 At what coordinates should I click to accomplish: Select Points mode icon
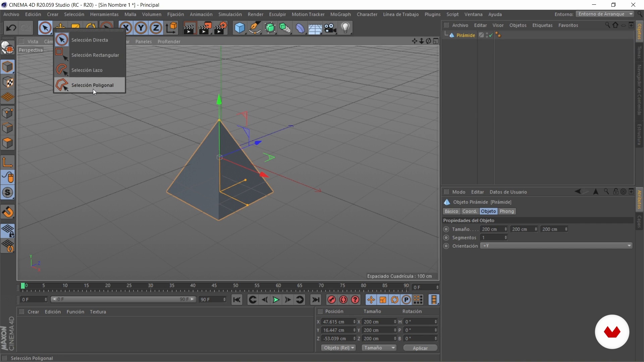7,113
